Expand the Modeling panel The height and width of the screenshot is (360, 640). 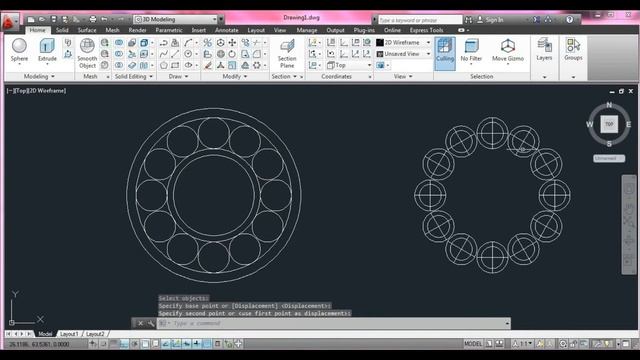tap(39, 76)
